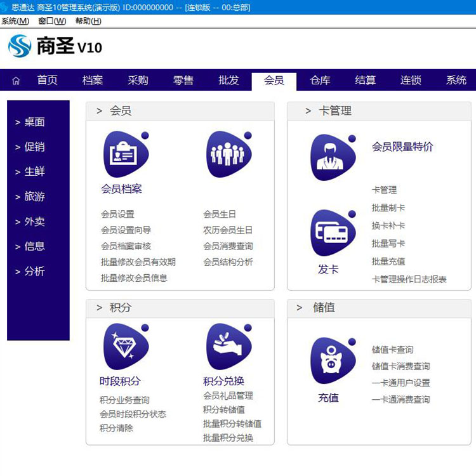The height and width of the screenshot is (476, 476).
Task: Open 会员消费查询
Action: 228,246
